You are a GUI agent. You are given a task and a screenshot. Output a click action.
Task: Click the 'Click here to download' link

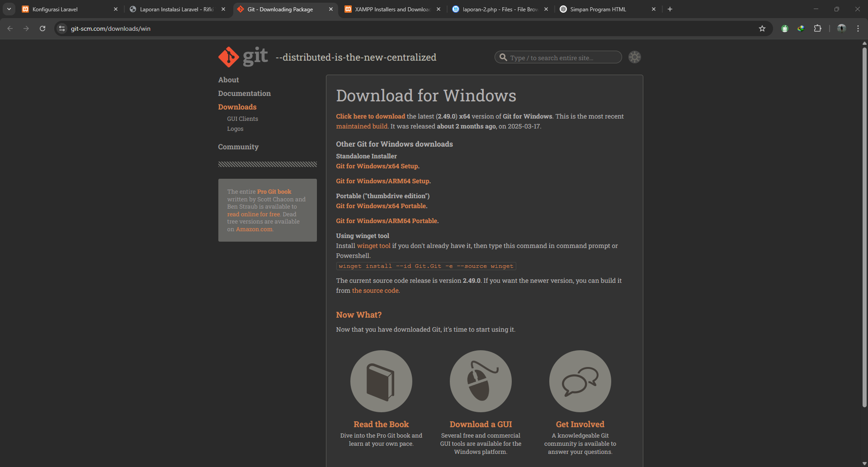pyautogui.click(x=370, y=116)
